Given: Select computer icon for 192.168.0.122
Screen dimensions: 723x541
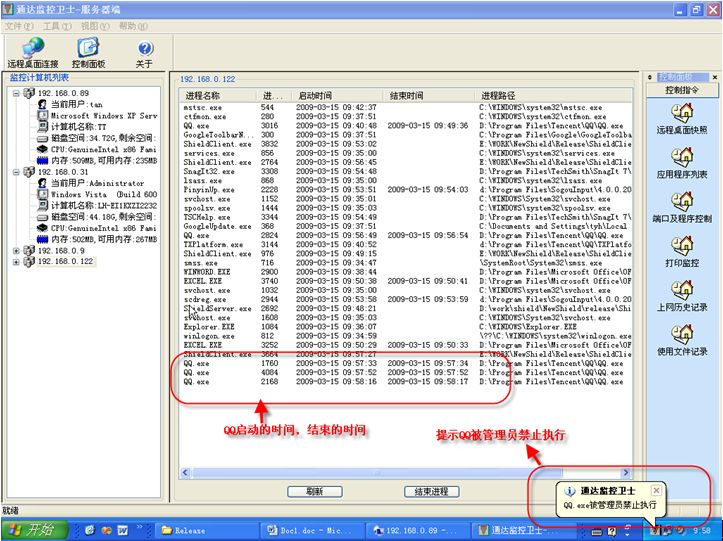Looking at the screenshot, I should coord(29,262).
